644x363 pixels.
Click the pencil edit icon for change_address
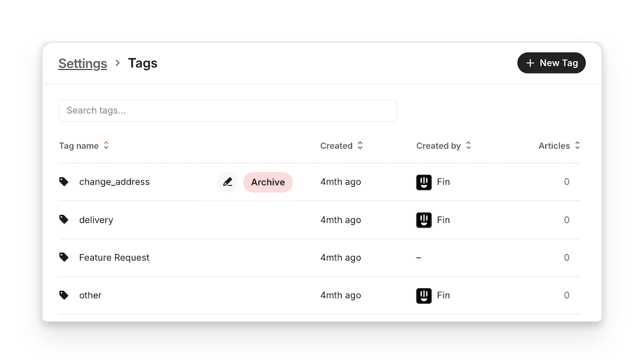[228, 182]
